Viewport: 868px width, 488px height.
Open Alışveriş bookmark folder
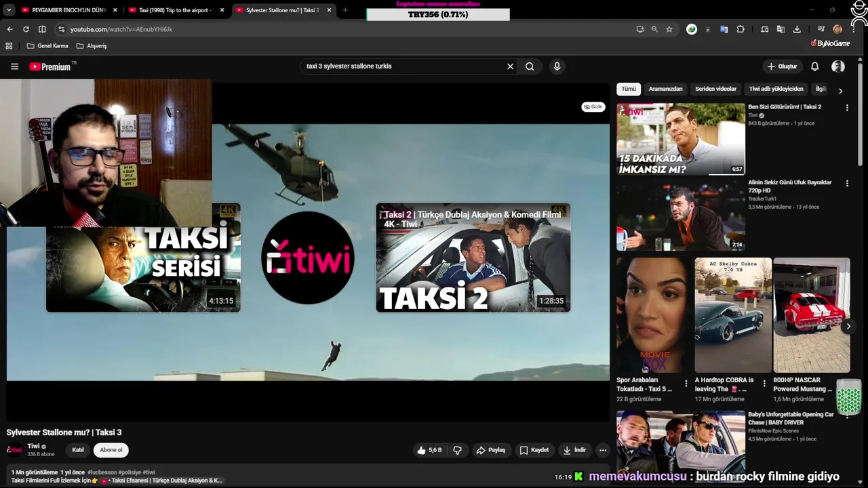(x=92, y=46)
